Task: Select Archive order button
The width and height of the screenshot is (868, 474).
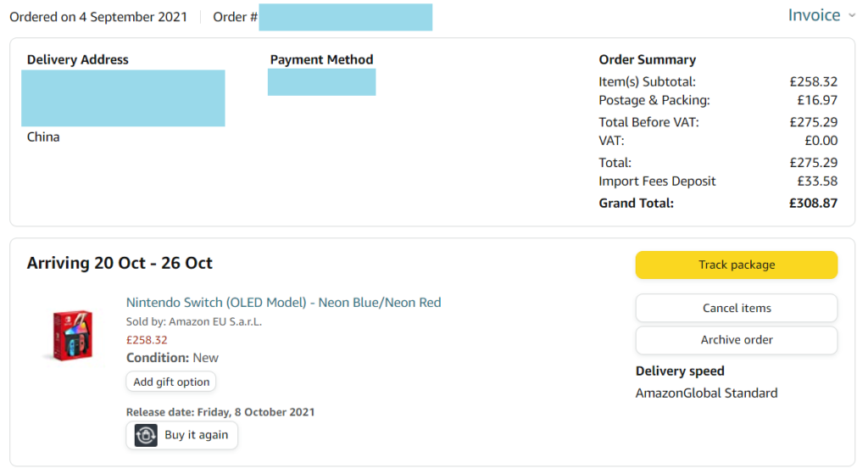Action: 736,340
